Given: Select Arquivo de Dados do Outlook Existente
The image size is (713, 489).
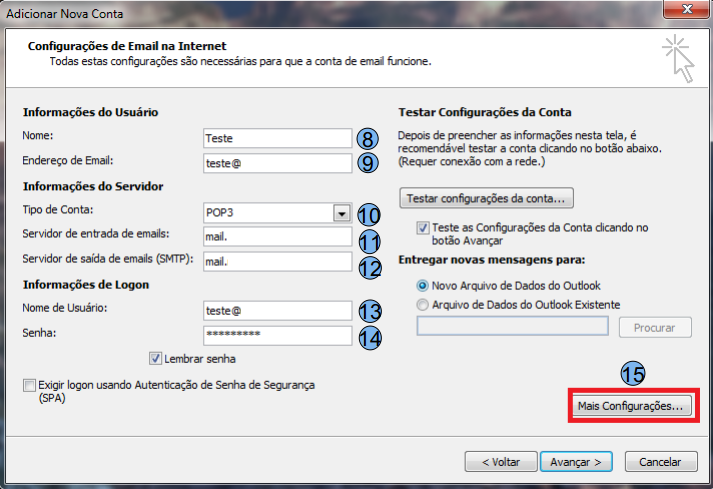Looking at the screenshot, I should [x=423, y=304].
